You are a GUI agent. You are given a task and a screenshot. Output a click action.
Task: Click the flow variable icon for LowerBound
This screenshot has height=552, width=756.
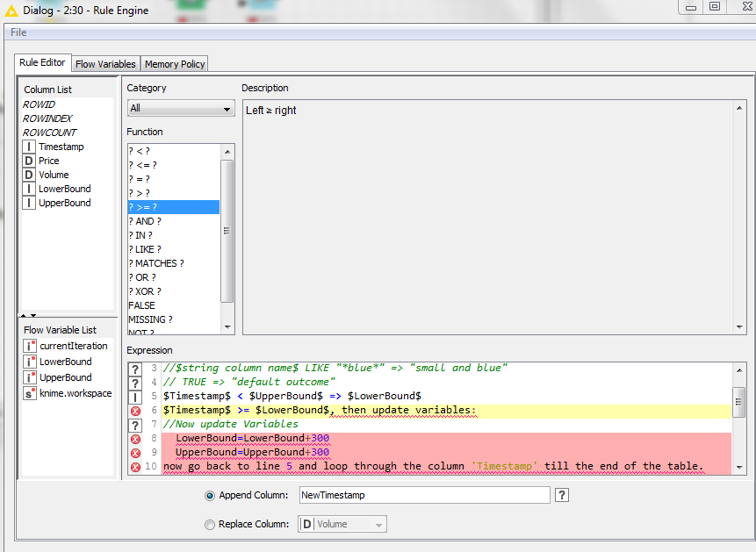click(30, 362)
